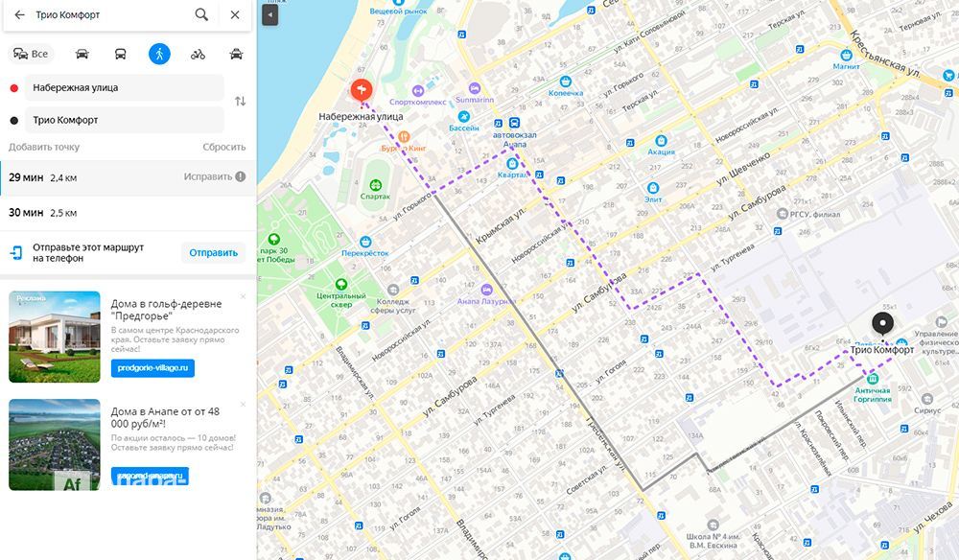Close the 'Дома в Анапе' ad
959x560 pixels.
[x=243, y=404]
